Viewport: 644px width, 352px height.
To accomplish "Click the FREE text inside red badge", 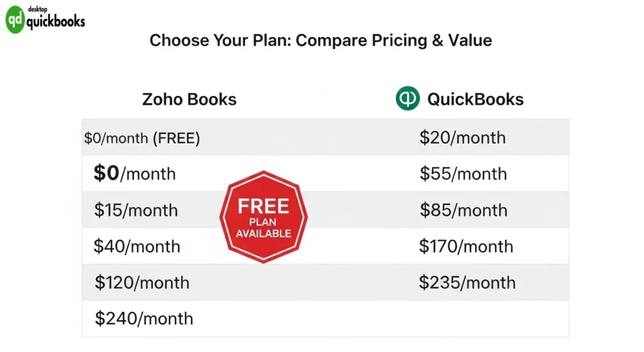I will (264, 206).
